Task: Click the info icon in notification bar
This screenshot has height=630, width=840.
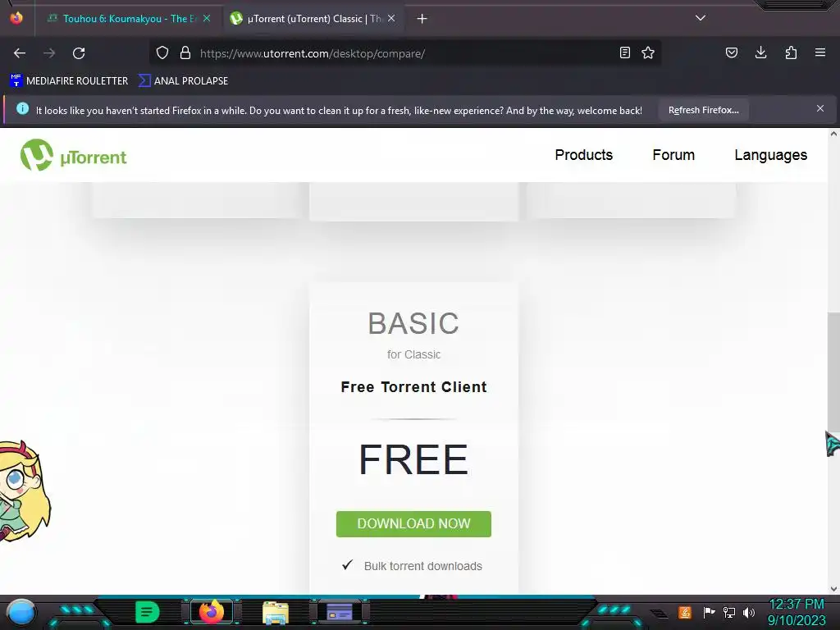Action: (x=22, y=109)
